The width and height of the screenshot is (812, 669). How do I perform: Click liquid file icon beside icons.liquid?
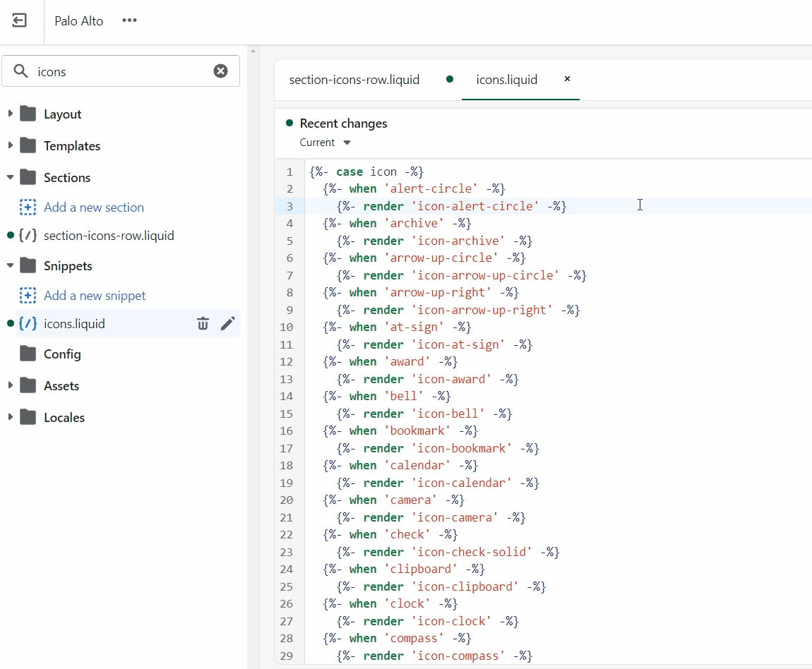(x=28, y=323)
